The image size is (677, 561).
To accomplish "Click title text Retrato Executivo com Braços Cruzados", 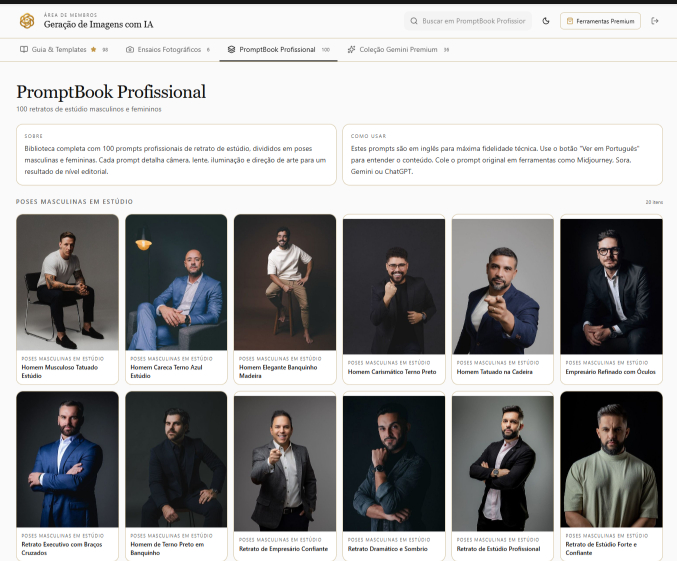I will (62, 548).
